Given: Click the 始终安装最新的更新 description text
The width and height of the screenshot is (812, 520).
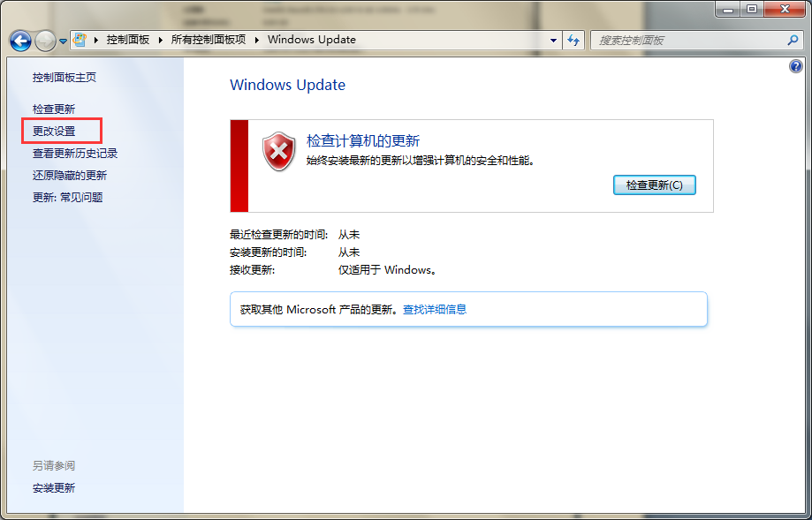Looking at the screenshot, I should 421,161.
